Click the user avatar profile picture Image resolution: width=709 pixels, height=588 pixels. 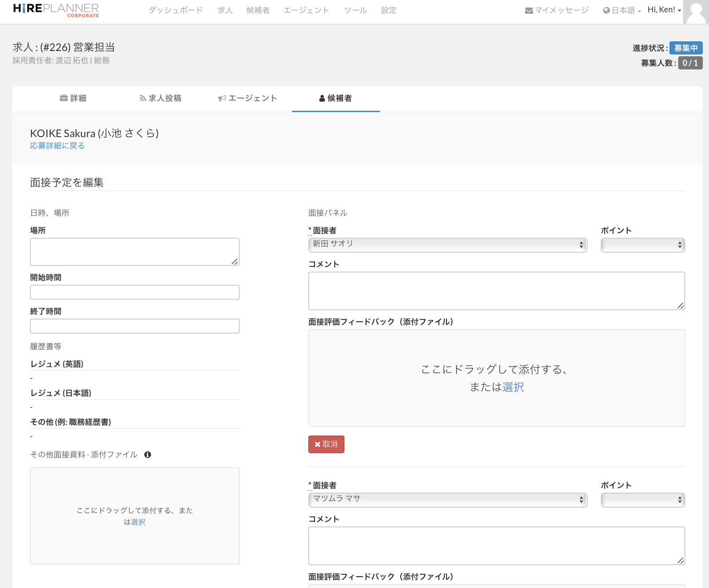click(696, 12)
